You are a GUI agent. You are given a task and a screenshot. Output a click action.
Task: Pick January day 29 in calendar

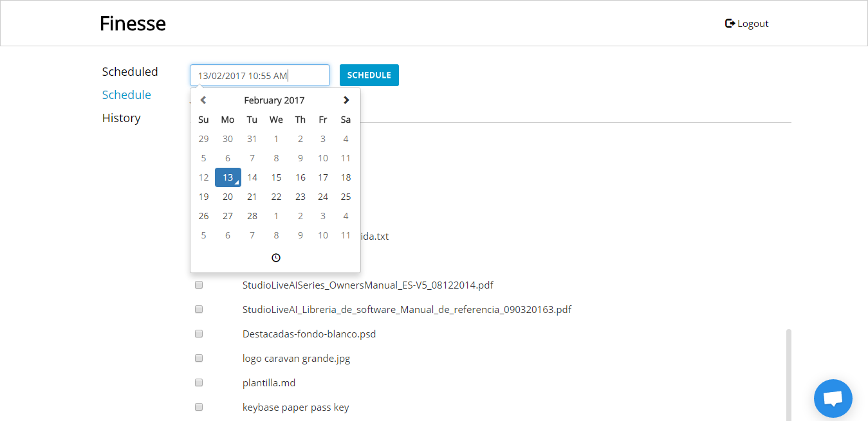point(204,139)
